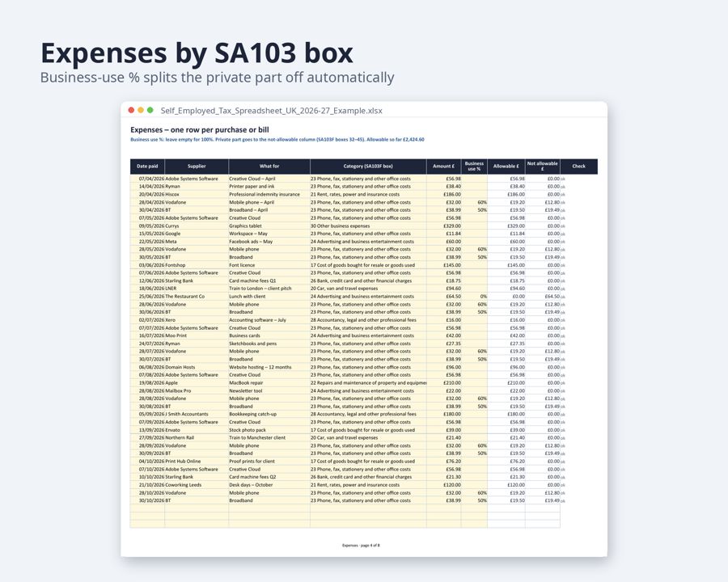Image resolution: width=728 pixels, height=582 pixels.
Task: Click the 'Apple' supplier cell
Action: (x=197, y=383)
